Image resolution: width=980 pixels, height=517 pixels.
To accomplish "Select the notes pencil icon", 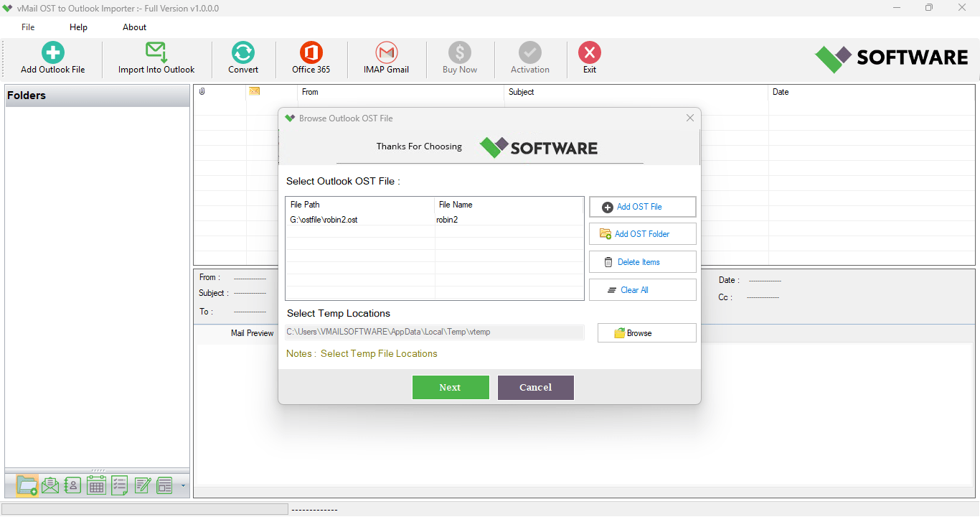I will 142,485.
